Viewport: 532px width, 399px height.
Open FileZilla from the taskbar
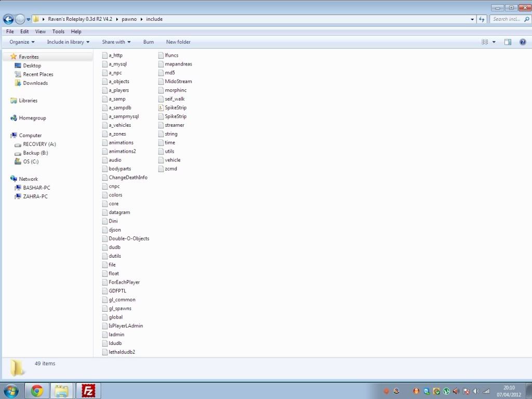click(88, 391)
